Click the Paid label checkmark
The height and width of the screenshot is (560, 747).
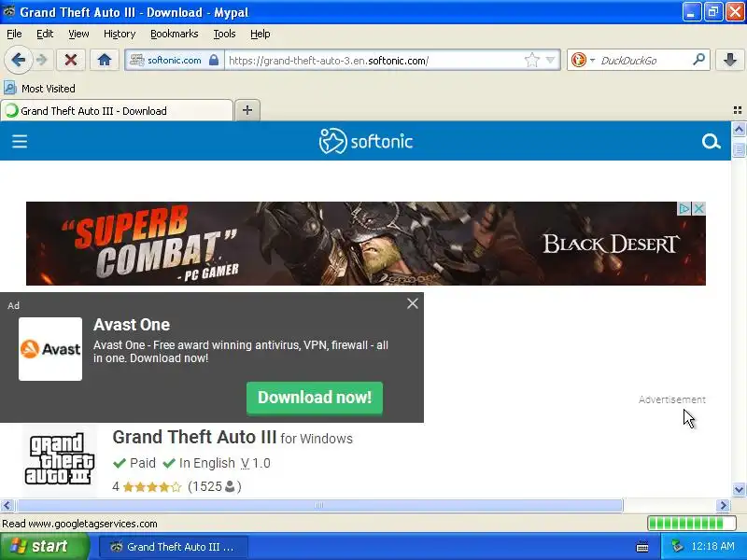click(x=120, y=463)
